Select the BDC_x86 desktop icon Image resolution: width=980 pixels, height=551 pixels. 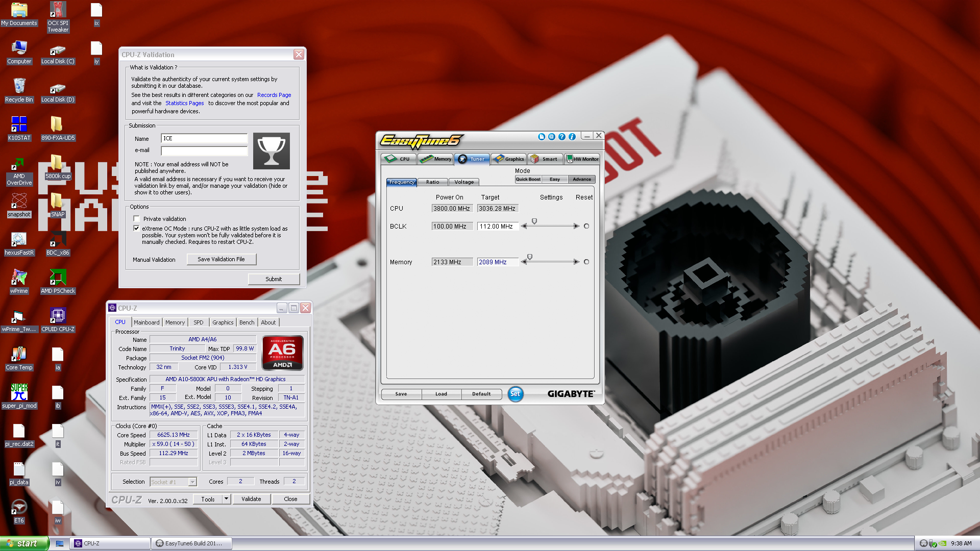pyautogui.click(x=58, y=243)
